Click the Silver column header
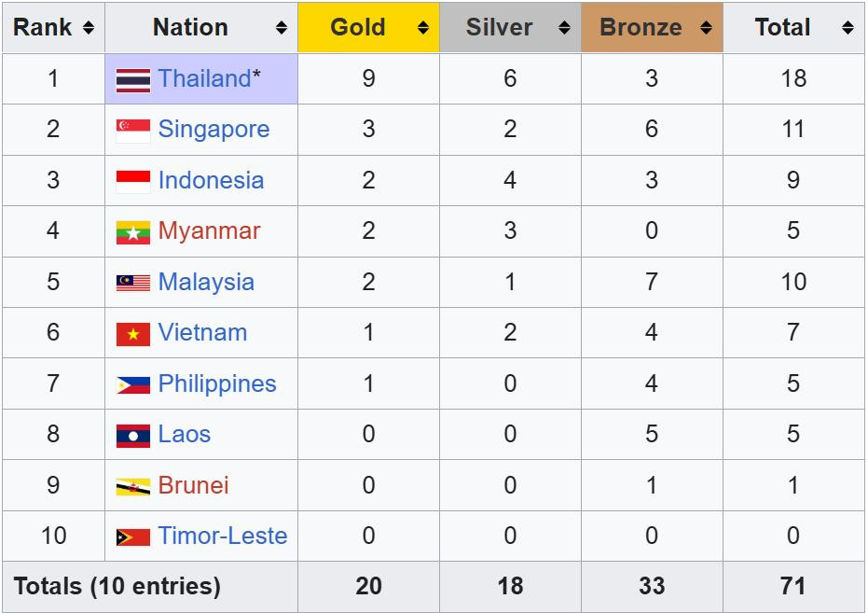Viewport: 868px width, 613px height. click(x=499, y=27)
